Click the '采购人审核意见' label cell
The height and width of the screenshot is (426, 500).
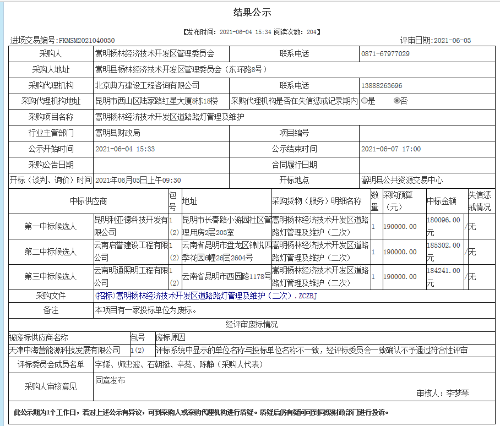(51, 387)
